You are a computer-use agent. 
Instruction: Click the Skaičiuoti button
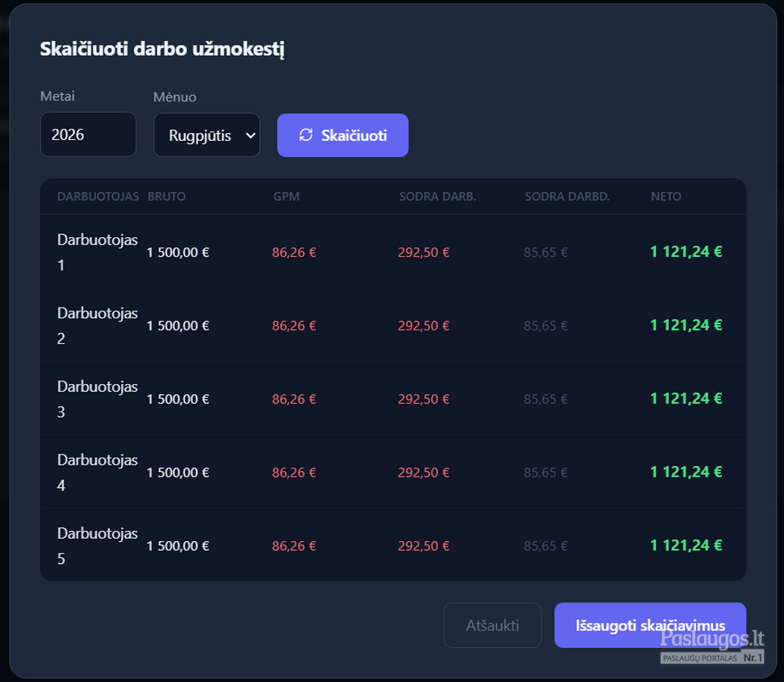(342, 135)
